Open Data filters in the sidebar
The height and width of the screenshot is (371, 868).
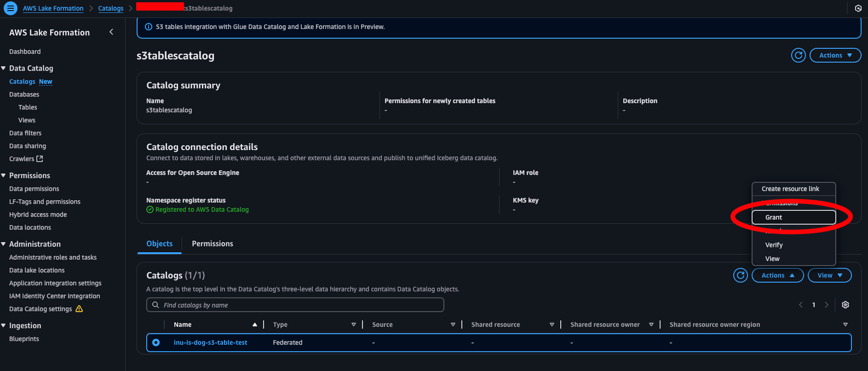[x=25, y=133]
